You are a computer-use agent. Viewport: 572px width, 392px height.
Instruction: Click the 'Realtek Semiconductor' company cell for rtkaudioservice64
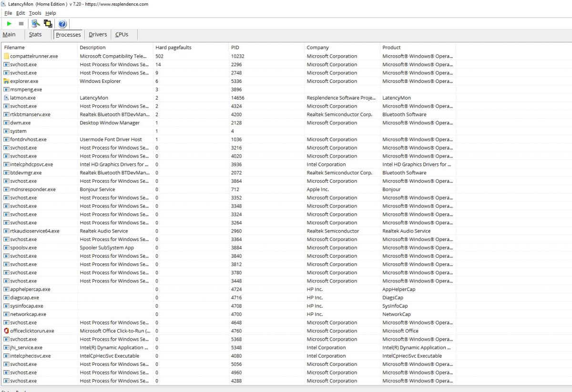[333, 231]
